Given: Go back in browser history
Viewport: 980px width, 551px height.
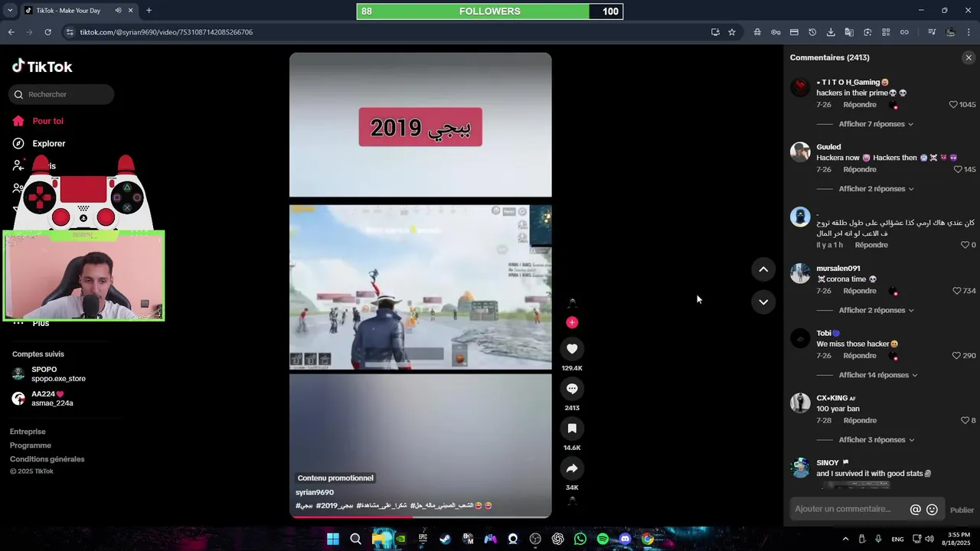Looking at the screenshot, I should [x=11, y=32].
